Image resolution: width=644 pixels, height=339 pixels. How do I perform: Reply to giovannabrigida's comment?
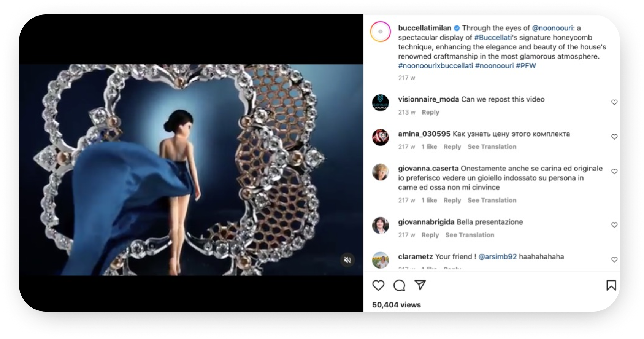(x=430, y=235)
